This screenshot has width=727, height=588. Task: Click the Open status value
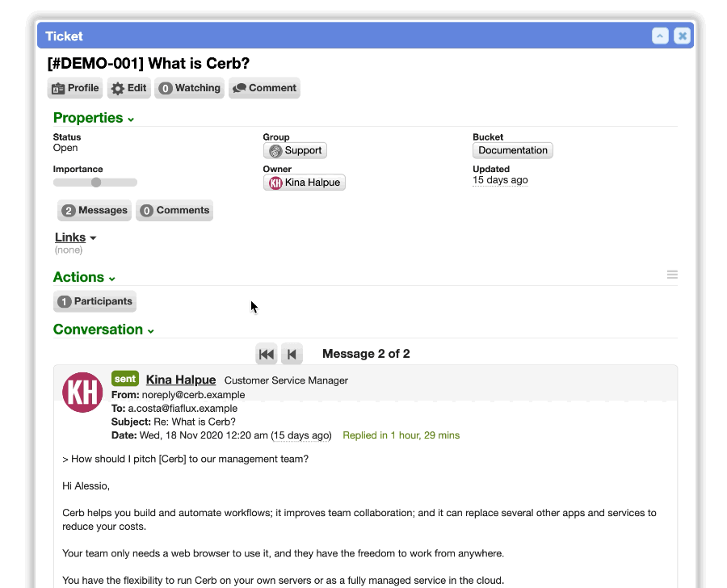65,148
